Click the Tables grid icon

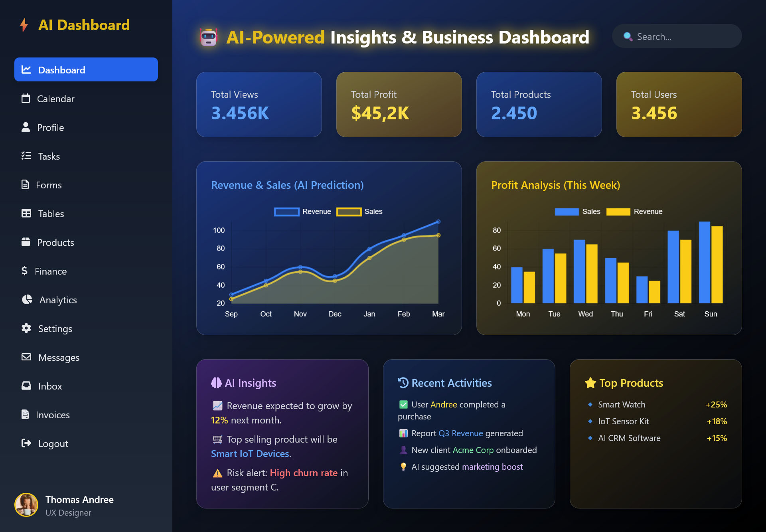tap(26, 214)
